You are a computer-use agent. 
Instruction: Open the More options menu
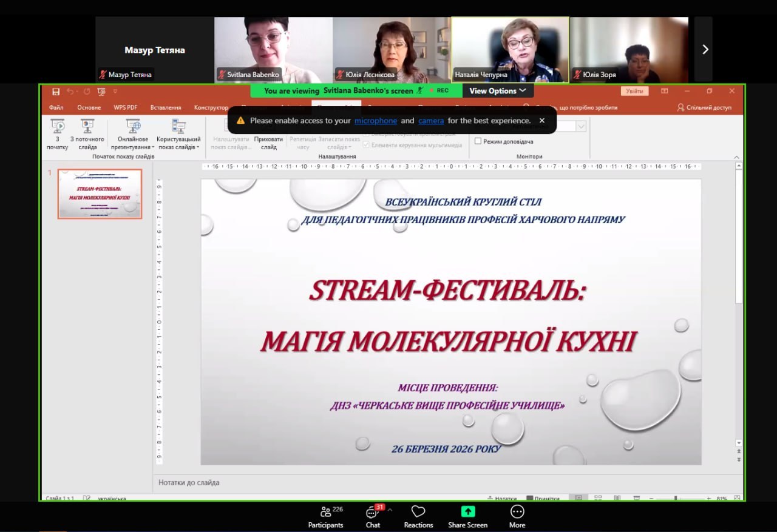(517, 516)
